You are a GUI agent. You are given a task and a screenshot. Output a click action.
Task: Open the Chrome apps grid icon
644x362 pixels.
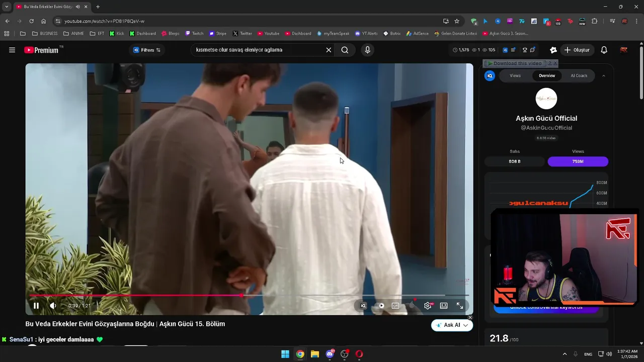[x=7, y=34]
